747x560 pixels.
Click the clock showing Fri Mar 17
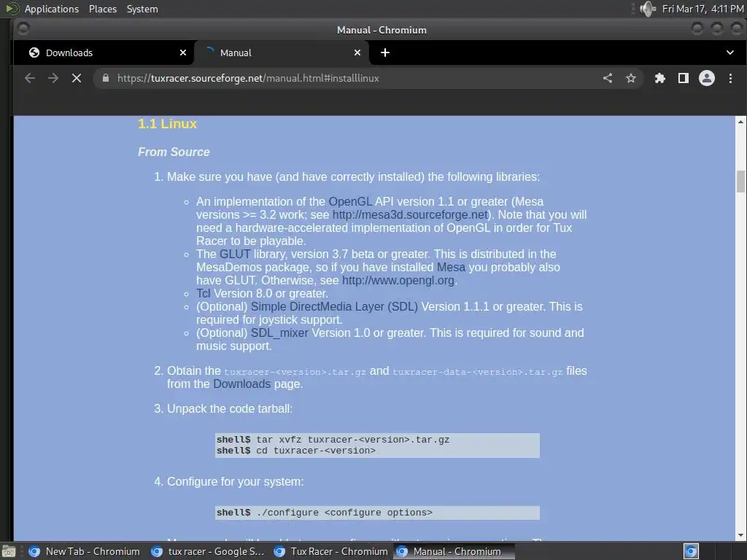[x=703, y=9]
